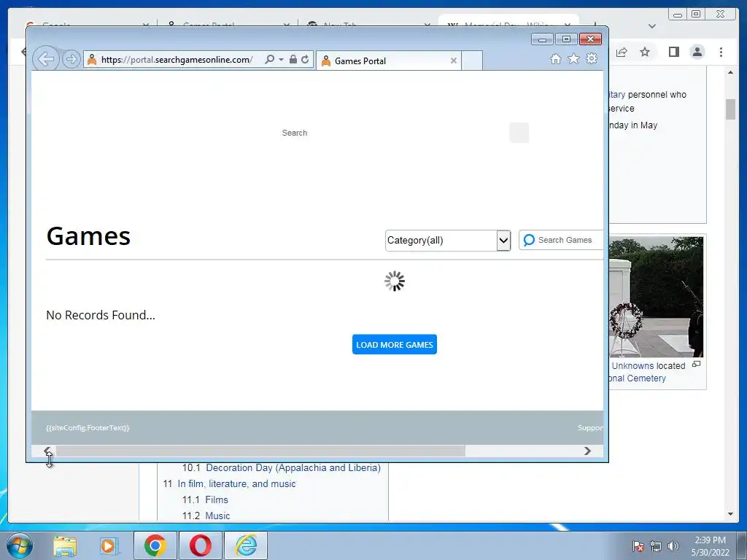View the security lock icon report
Screen dimensions: 747x560
293,60
